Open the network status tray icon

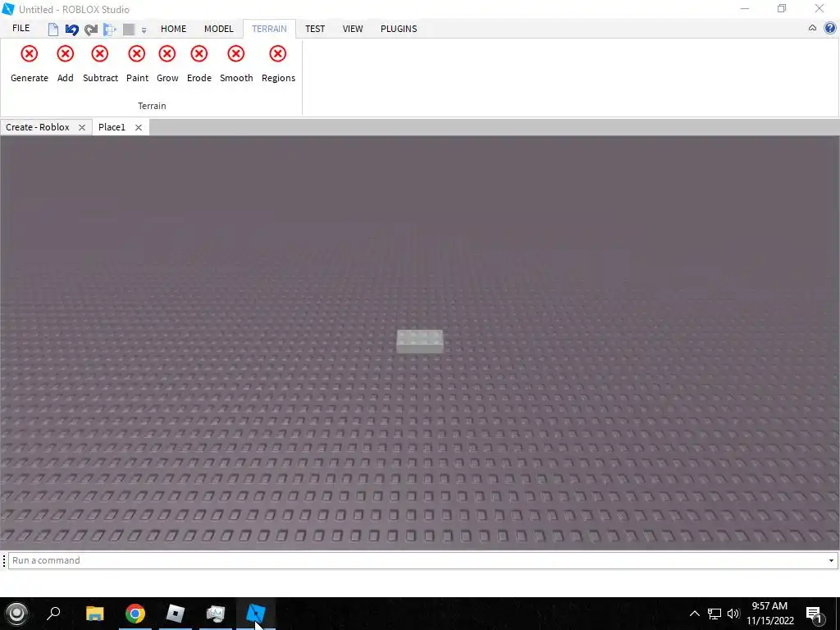point(714,614)
